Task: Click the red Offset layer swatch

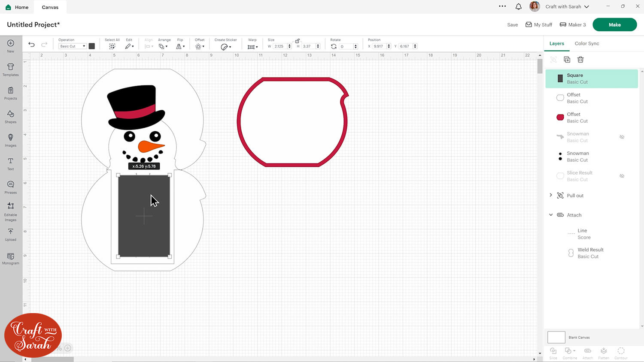Action: (x=560, y=118)
